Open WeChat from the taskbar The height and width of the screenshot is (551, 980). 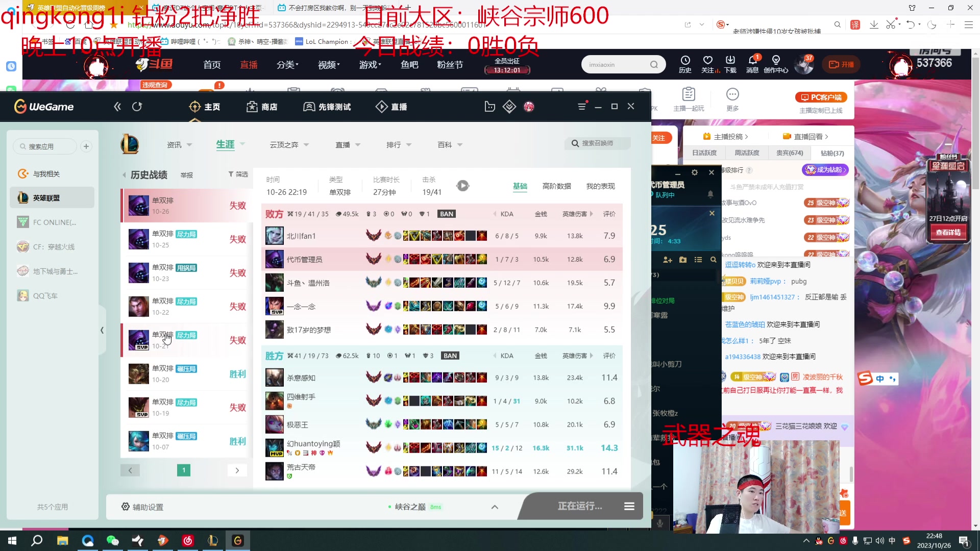click(112, 540)
